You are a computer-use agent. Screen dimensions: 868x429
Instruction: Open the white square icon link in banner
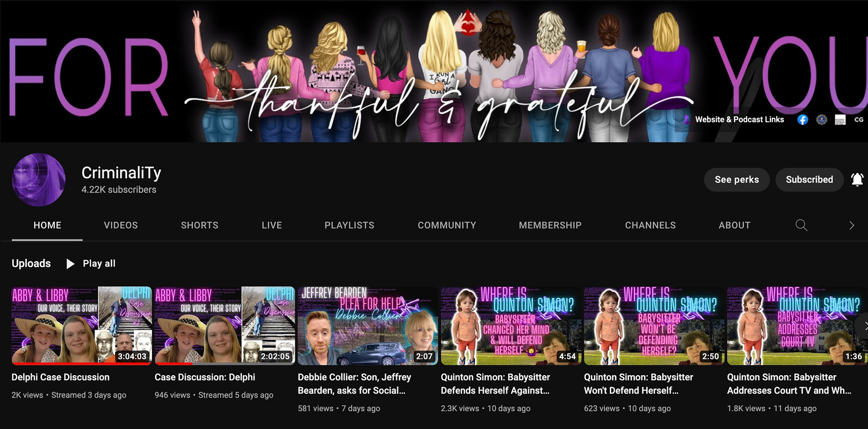(x=840, y=120)
